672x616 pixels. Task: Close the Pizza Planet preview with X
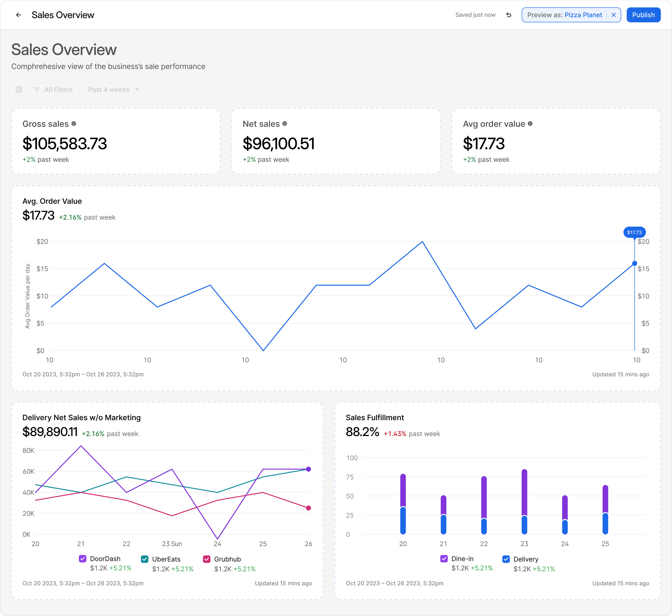[613, 15]
